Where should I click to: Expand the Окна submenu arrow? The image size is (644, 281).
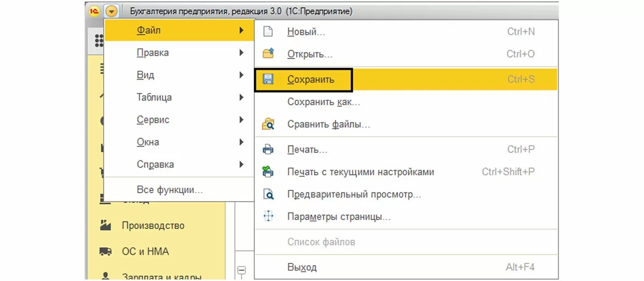tap(241, 142)
